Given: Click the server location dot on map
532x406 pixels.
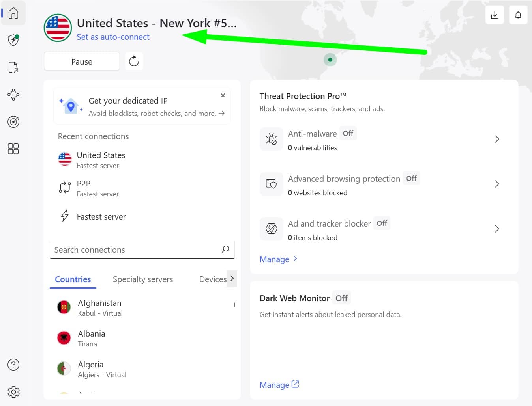Looking at the screenshot, I should click(x=330, y=60).
